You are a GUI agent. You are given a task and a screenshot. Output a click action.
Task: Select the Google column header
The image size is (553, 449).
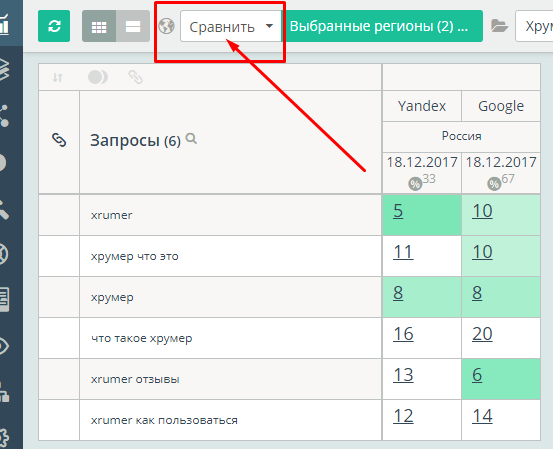[x=501, y=106]
